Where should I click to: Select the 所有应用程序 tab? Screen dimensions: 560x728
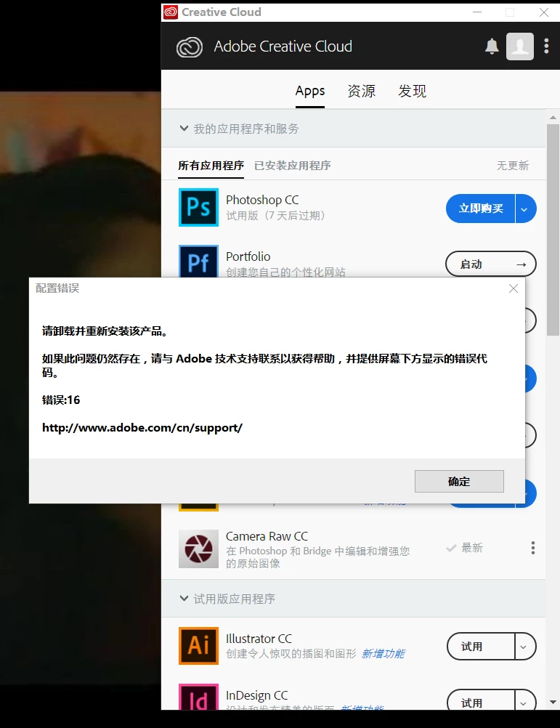point(211,166)
